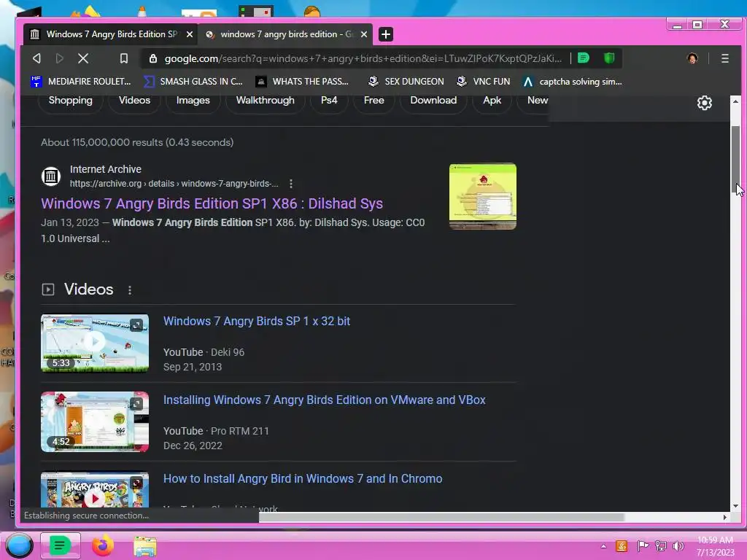This screenshot has height=560, width=747.
Task: Open the Videos section three-dot menu
Action: (130, 290)
